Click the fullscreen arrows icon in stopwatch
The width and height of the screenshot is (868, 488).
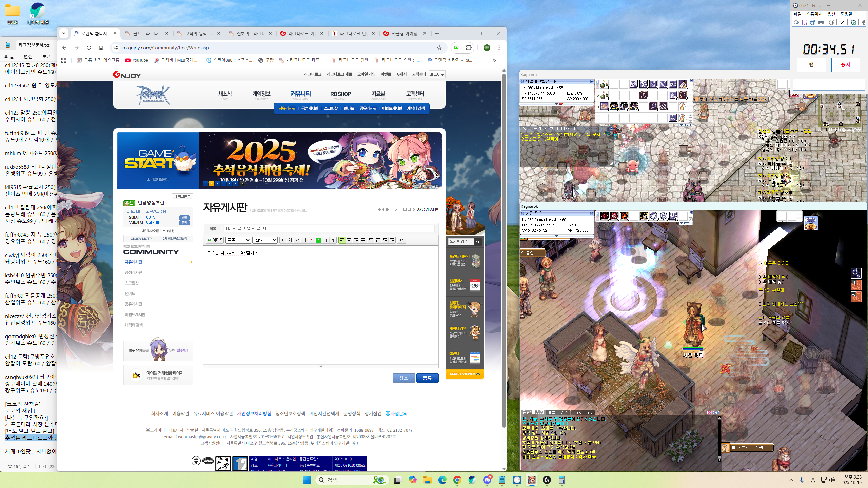(x=843, y=22)
